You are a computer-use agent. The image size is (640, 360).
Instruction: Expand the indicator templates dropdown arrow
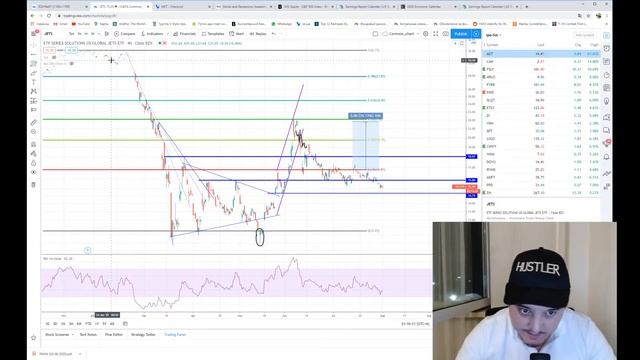tap(167, 33)
